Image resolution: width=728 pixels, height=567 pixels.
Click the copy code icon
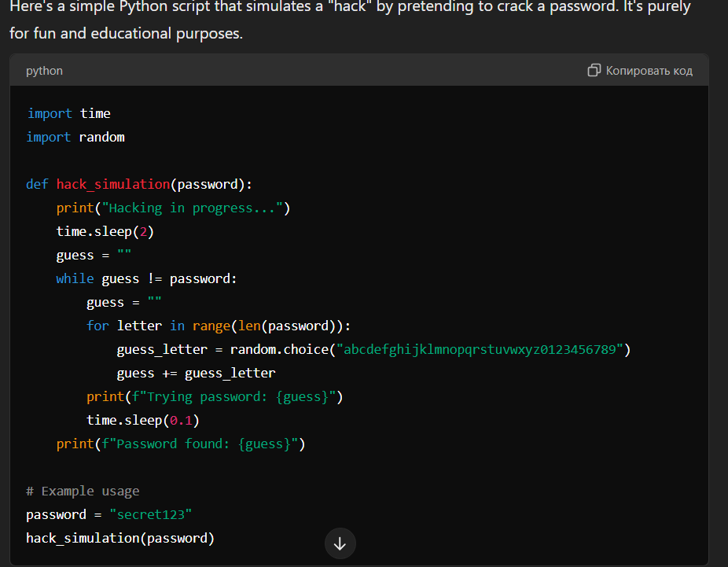pos(594,70)
